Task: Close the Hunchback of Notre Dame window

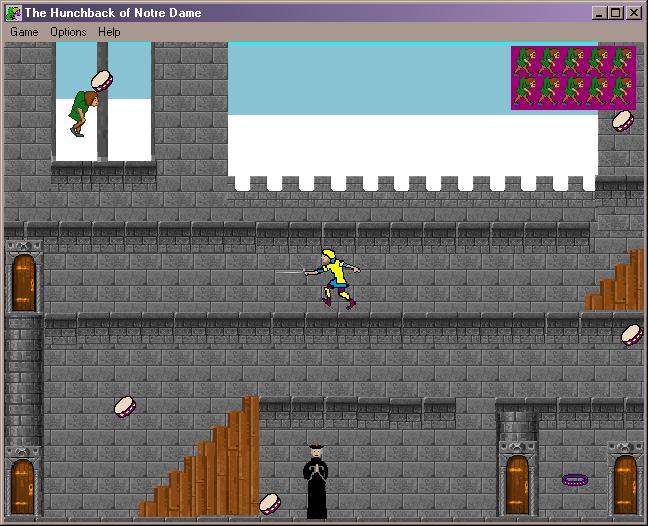Action: pyautogui.click(x=634, y=13)
